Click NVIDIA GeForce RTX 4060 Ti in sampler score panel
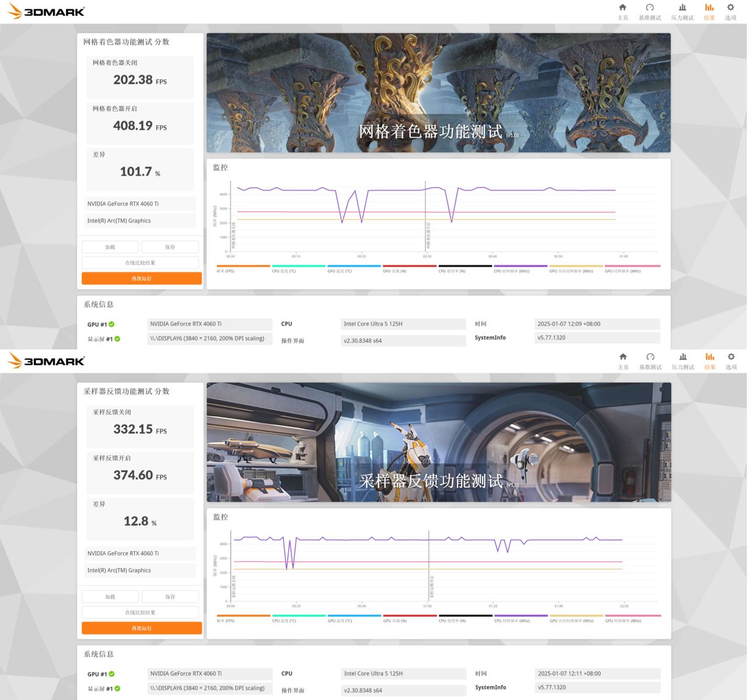 pos(140,554)
